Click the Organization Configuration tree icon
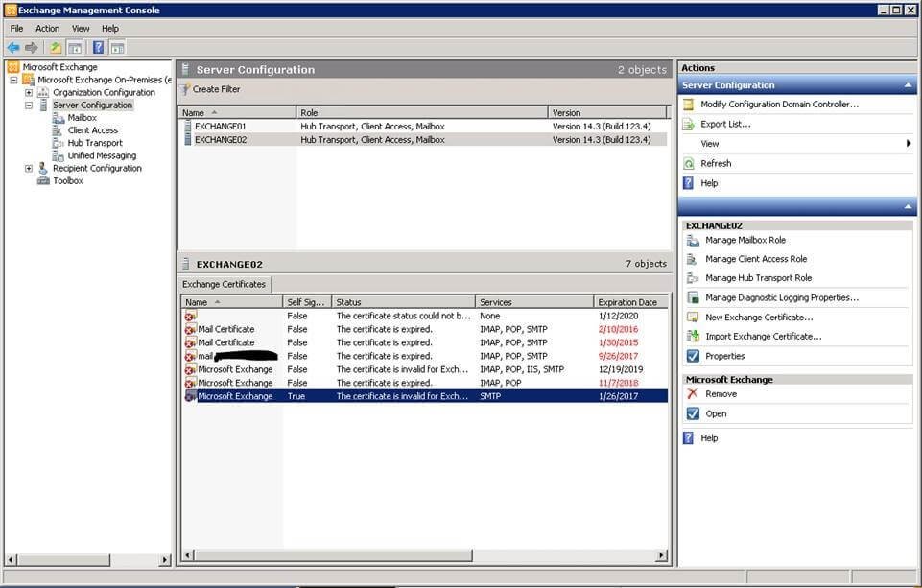 pos(43,92)
